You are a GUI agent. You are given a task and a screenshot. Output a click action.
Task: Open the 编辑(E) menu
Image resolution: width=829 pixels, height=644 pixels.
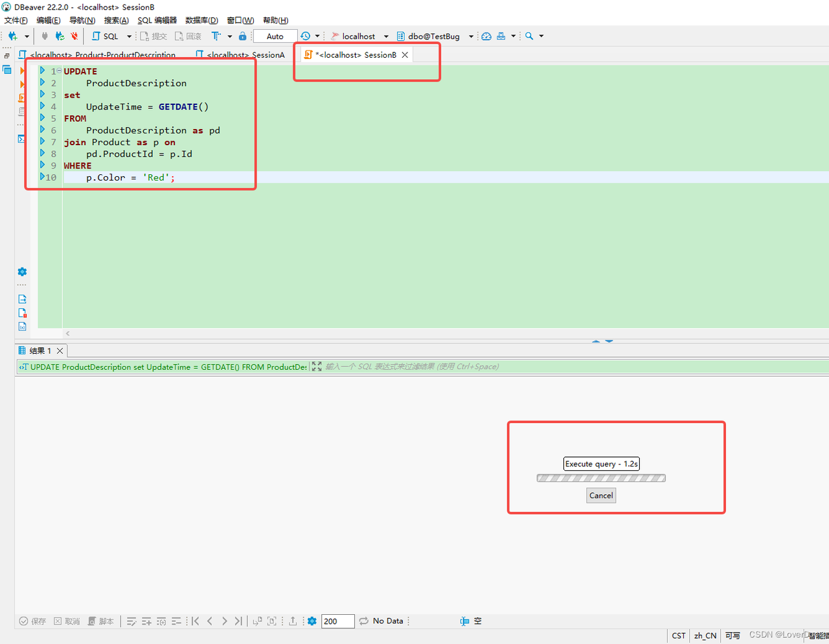(49, 20)
